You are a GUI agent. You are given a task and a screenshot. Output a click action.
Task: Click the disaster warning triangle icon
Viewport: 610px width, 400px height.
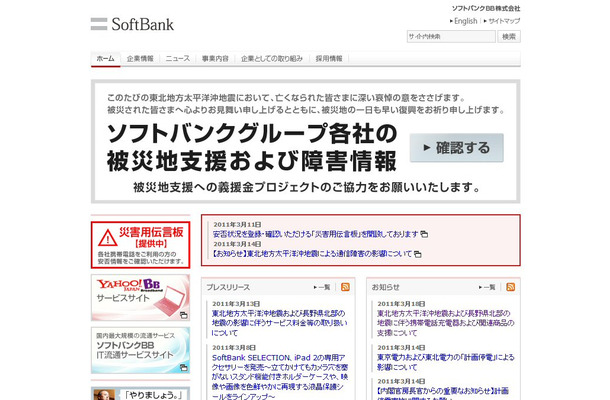[108, 237]
